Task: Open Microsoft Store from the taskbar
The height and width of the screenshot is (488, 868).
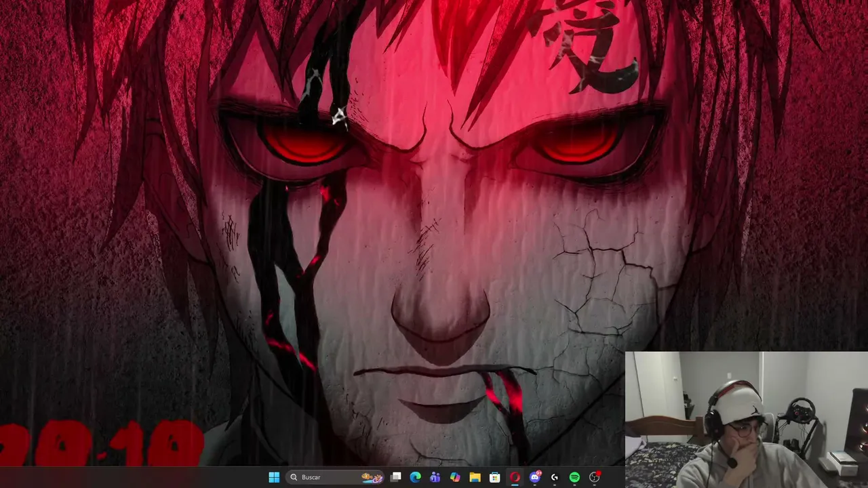Action: pyautogui.click(x=495, y=477)
